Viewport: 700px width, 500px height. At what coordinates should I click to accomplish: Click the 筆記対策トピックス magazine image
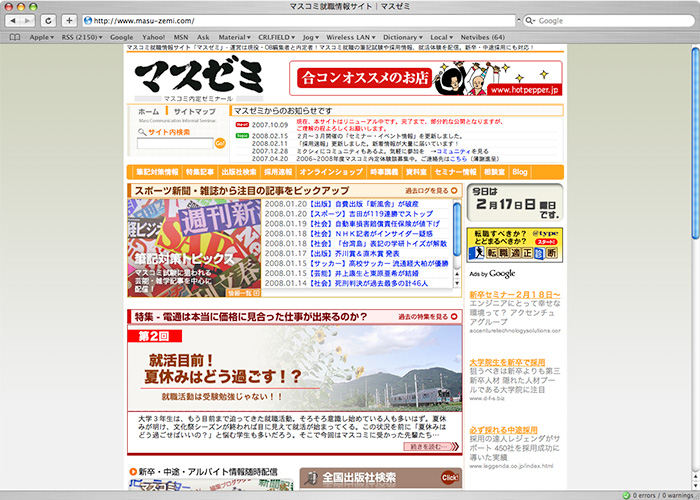click(x=194, y=248)
